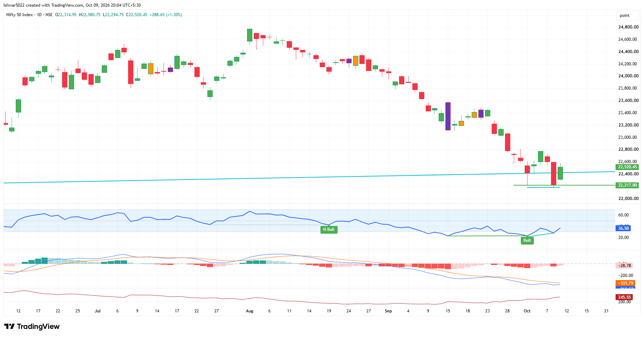Click the 21 date label on time axis
Viewport: 644px width, 337px height.
point(606,311)
